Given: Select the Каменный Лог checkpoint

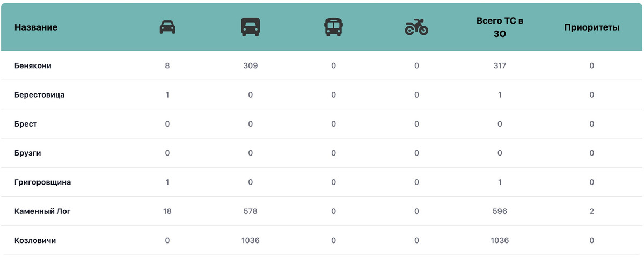Looking at the screenshot, I should (x=42, y=211).
